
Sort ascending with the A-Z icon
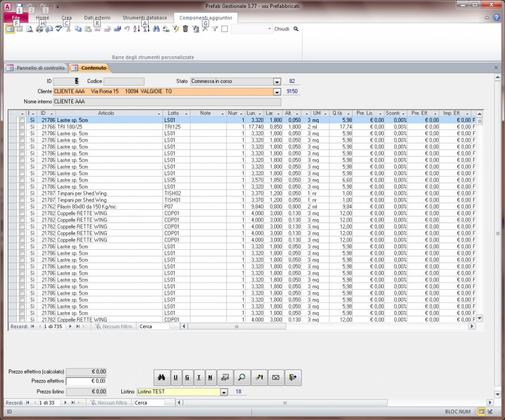point(137,29)
